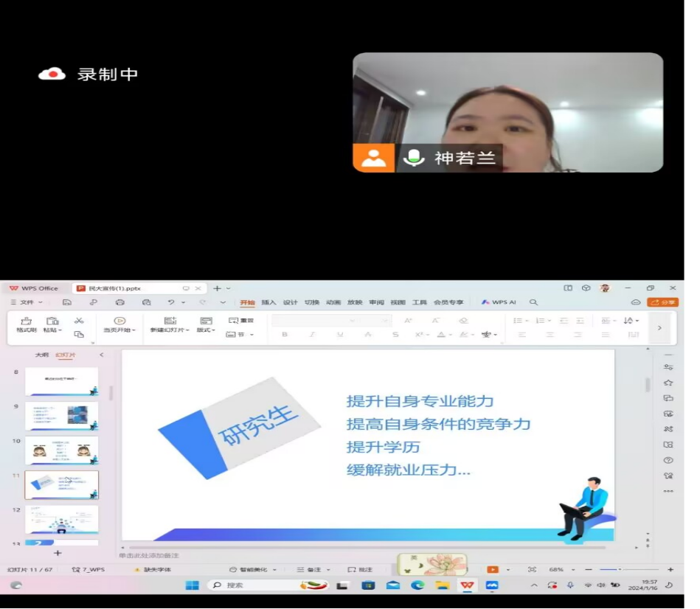This screenshot has height=609, width=700.
Task: Toggle the notes pane (备注)
Action: click(x=310, y=570)
